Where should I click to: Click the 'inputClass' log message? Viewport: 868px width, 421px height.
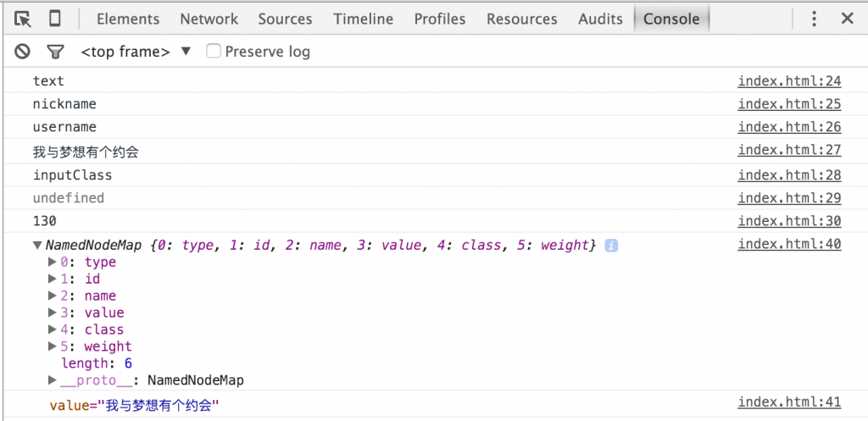click(x=72, y=175)
